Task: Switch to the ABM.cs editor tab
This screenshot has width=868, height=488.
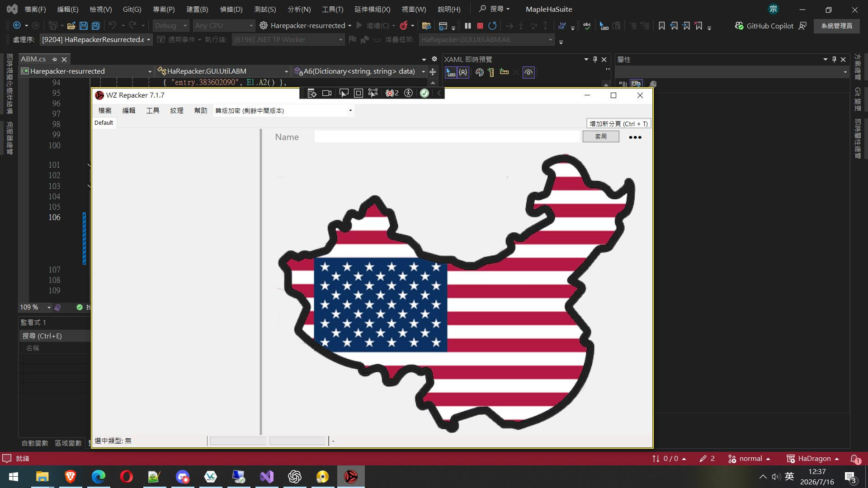Action: pos(33,59)
